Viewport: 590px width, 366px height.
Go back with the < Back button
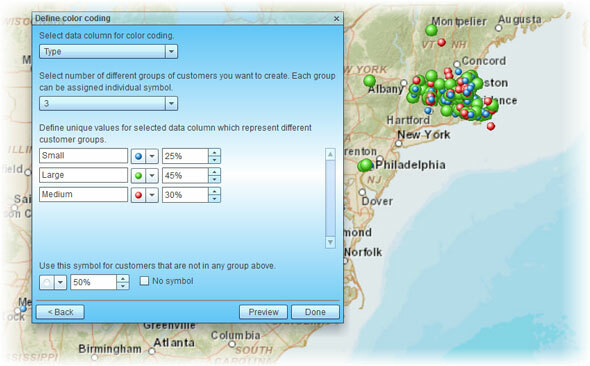[60, 312]
